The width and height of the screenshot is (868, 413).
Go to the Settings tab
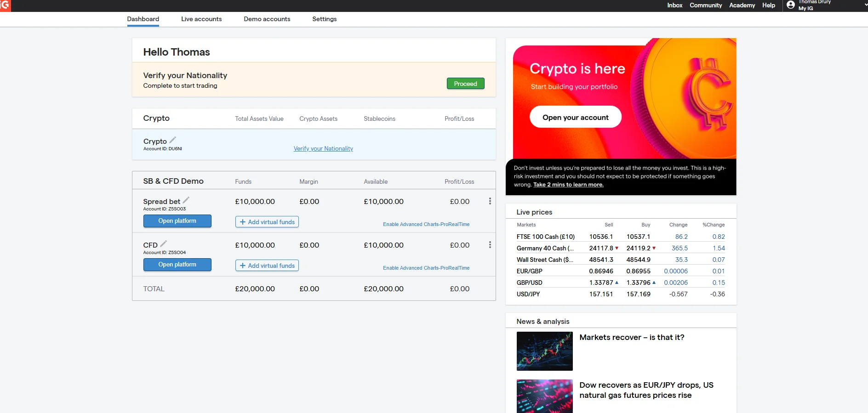tap(325, 19)
